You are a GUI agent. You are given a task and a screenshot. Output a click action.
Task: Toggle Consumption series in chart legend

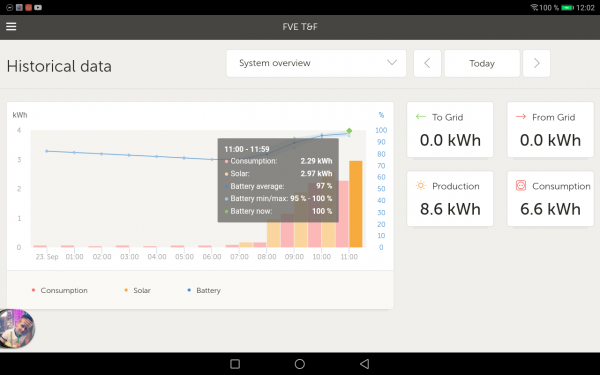pos(60,290)
